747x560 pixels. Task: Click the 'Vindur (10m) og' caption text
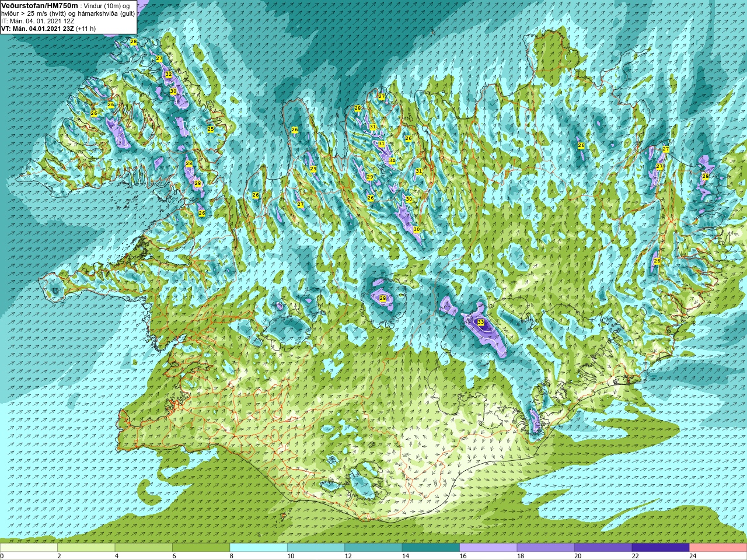coord(106,6)
